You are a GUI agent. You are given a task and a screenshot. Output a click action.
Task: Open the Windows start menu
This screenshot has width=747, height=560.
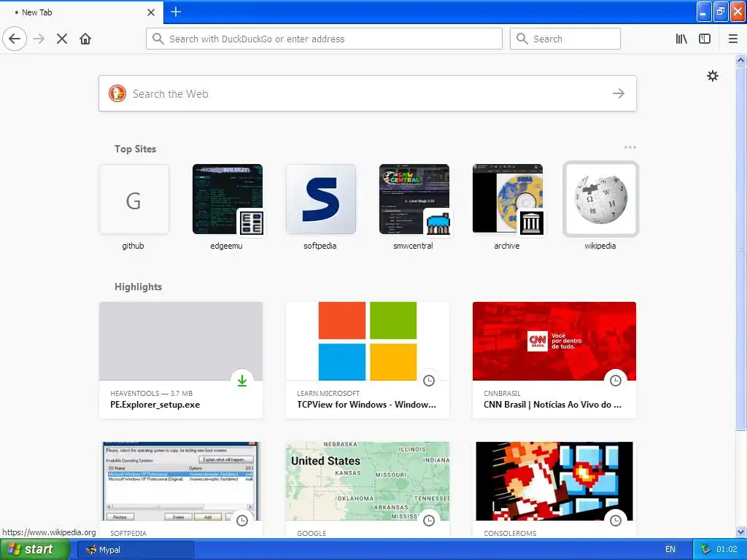tap(34, 550)
